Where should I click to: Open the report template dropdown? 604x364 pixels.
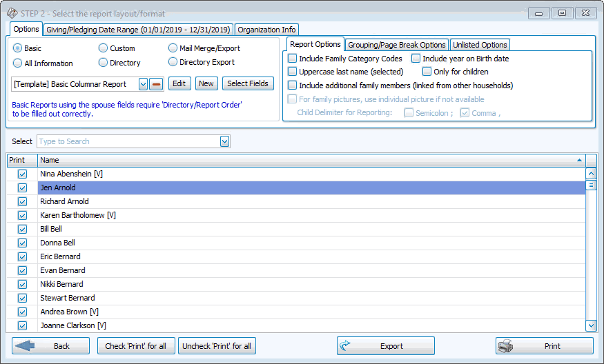tap(143, 84)
